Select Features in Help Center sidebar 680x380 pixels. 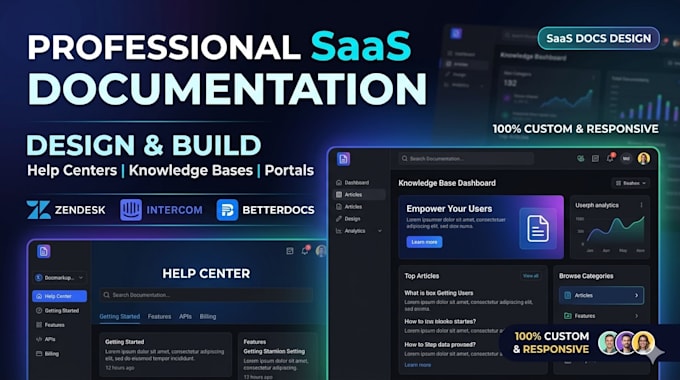(59, 325)
